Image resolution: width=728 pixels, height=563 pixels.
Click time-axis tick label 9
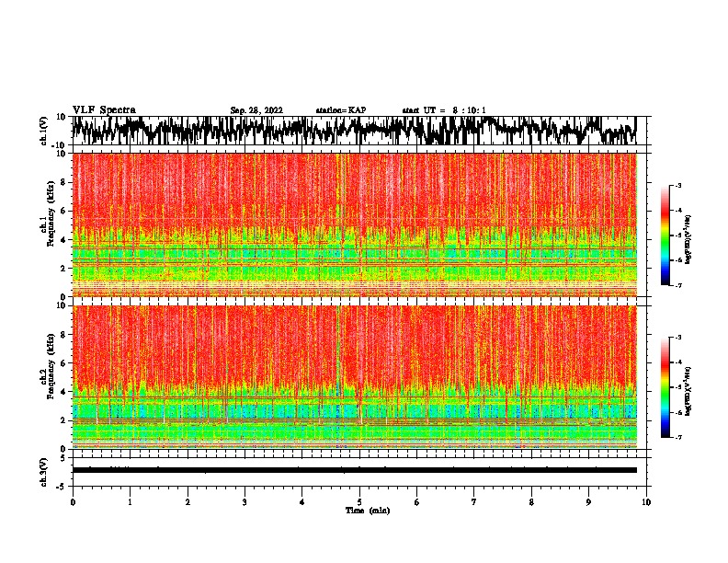[588, 502]
